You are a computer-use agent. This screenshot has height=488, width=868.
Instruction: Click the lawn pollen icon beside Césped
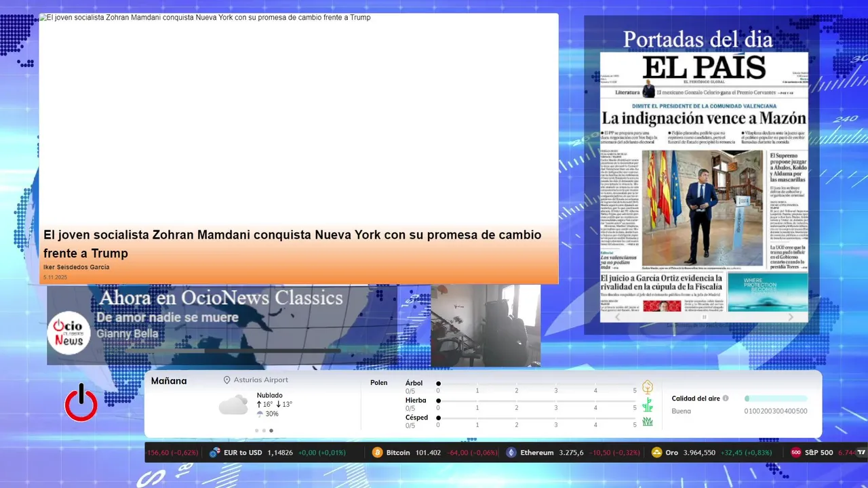[x=648, y=422]
